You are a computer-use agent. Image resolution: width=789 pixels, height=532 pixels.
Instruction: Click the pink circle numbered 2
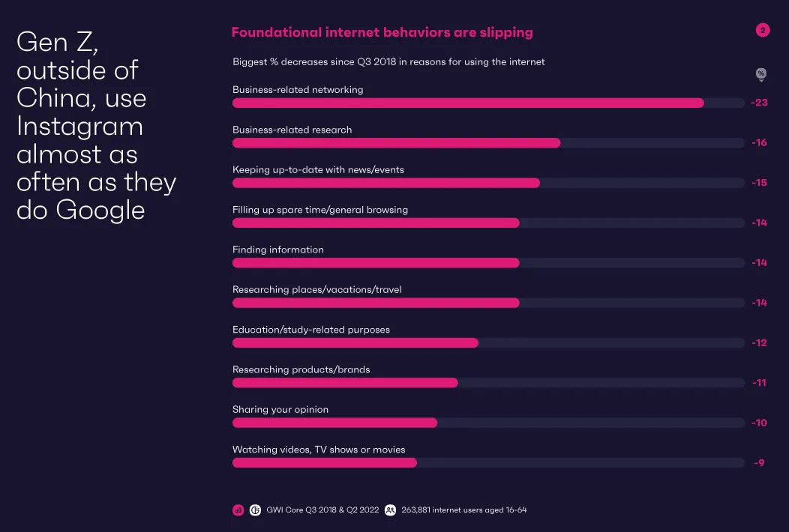coord(762,30)
